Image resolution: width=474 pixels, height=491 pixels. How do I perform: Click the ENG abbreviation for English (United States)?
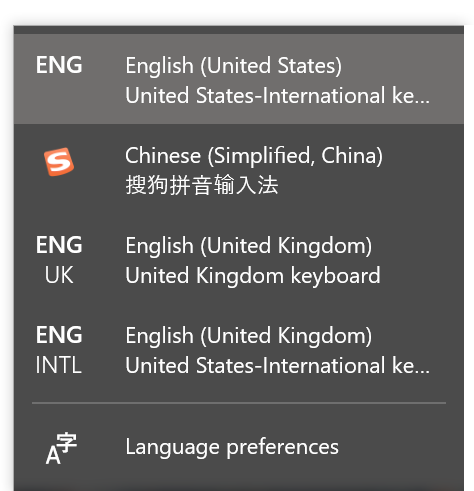point(59,65)
